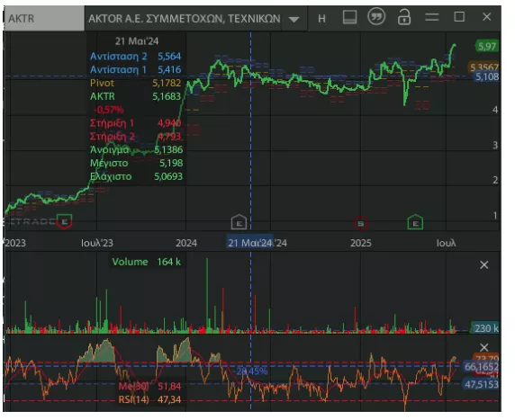Viewport: 515px width, 420px height.
Task: Click the green E event marker
Action: 415,222
